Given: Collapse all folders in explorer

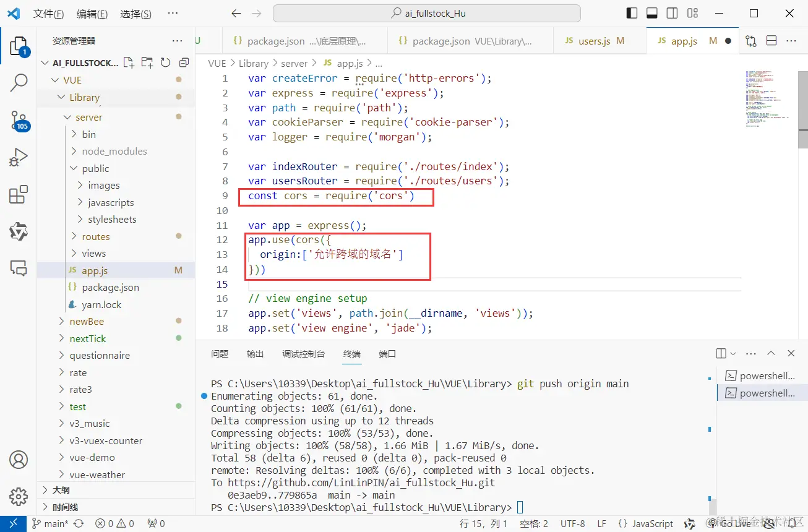Looking at the screenshot, I should [184, 62].
